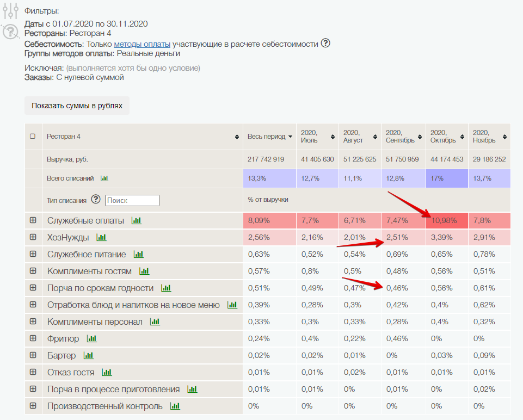
Task: View chart for Порча по срокам годности
Action: point(166,288)
